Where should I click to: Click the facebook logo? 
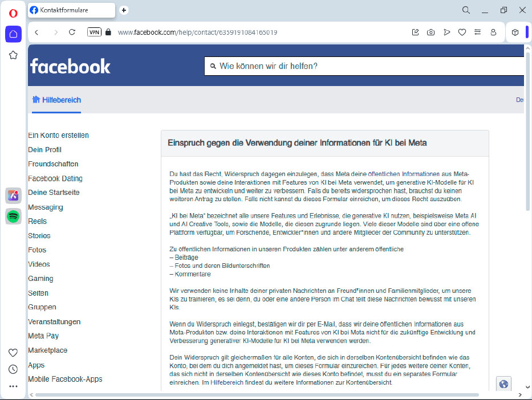tap(70, 66)
